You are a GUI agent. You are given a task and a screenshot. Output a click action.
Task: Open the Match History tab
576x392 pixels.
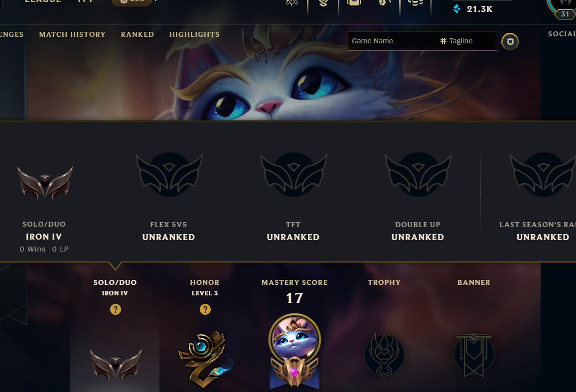click(x=72, y=34)
